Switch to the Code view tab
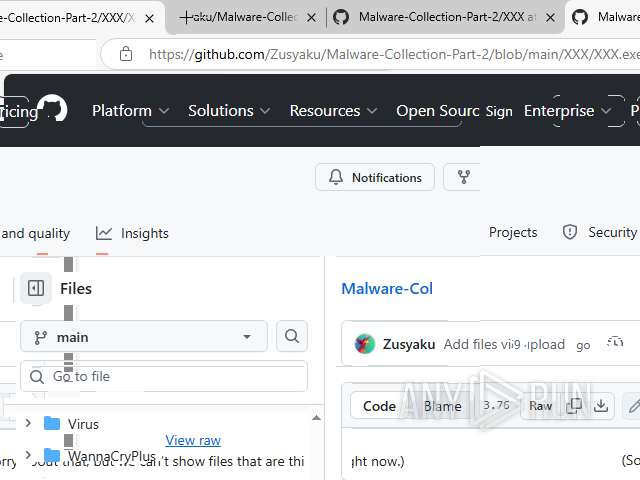Viewport: 640px width, 480px height. [x=379, y=406]
